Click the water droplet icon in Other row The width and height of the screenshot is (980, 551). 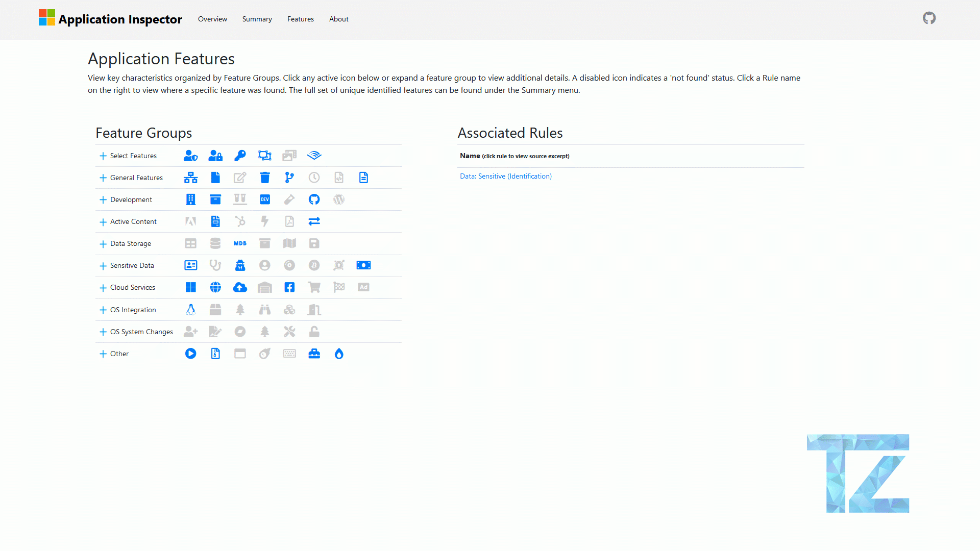click(339, 354)
